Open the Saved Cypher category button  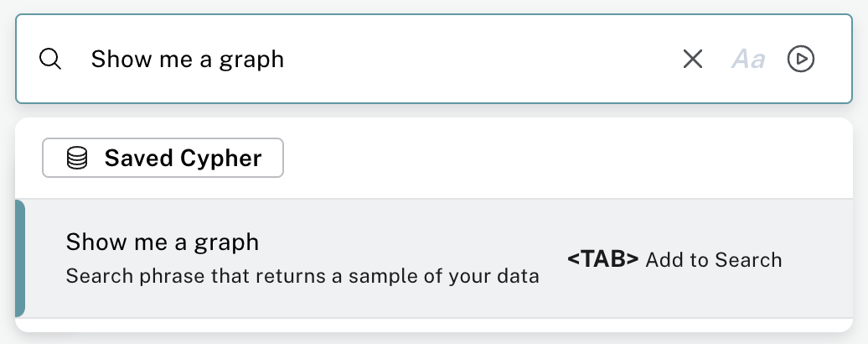coord(163,158)
